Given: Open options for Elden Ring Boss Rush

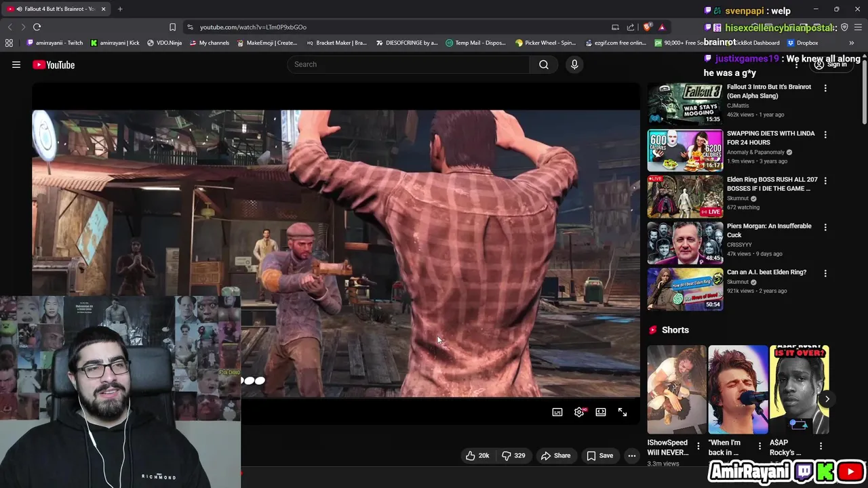Looking at the screenshot, I should [x=825, y=180].
